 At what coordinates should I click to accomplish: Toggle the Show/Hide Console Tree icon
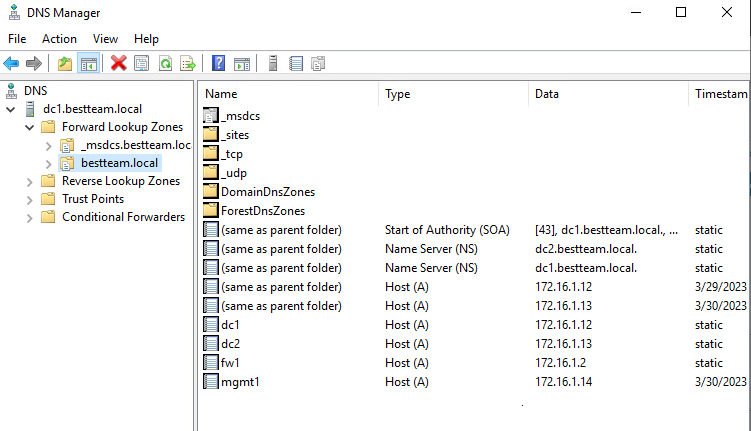point(89,63)
